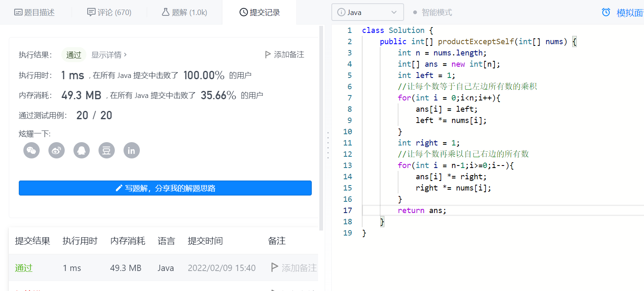Click the 通过 status badge
This screenshot has width=644, height=291.
[74, 55]
